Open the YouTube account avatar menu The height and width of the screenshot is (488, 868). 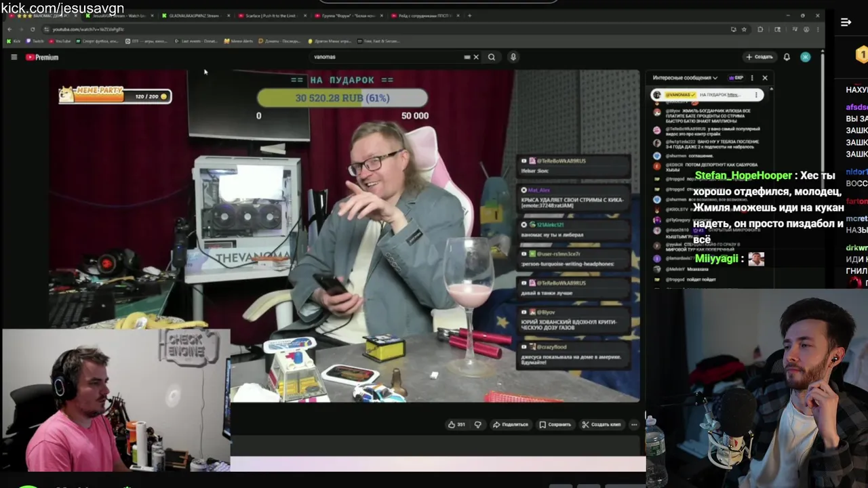click(x=806, y=57)
